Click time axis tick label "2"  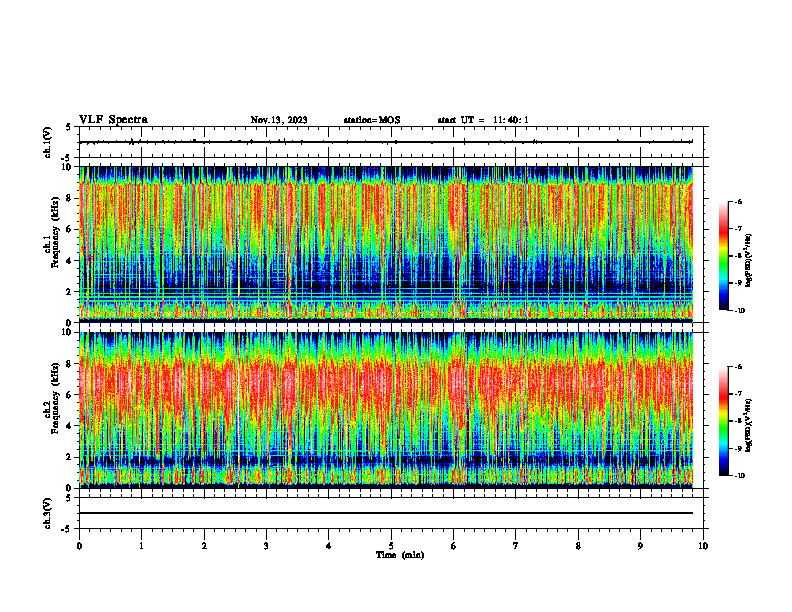coord(204,546)
